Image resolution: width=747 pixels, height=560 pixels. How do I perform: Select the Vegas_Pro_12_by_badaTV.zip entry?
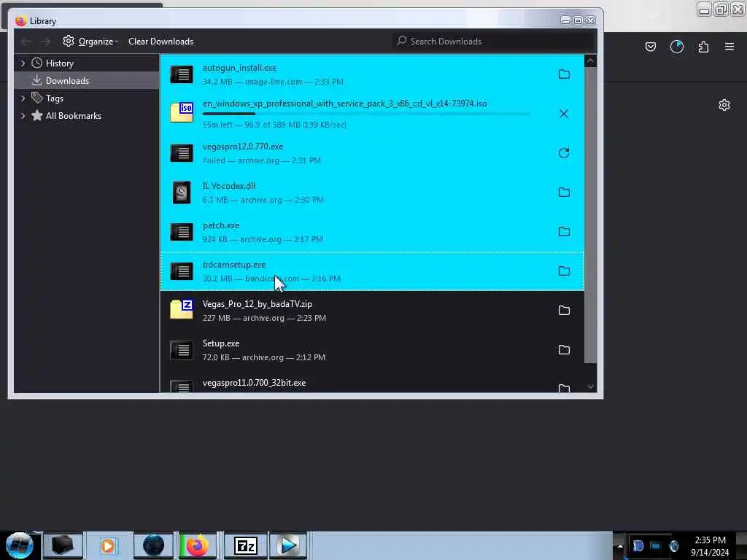(372, 311)
